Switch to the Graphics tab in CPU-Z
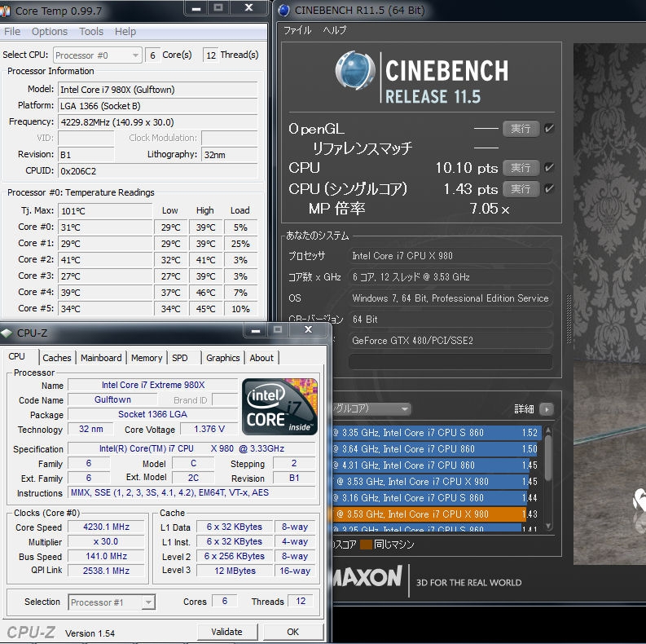 click(x=223, y=358)
